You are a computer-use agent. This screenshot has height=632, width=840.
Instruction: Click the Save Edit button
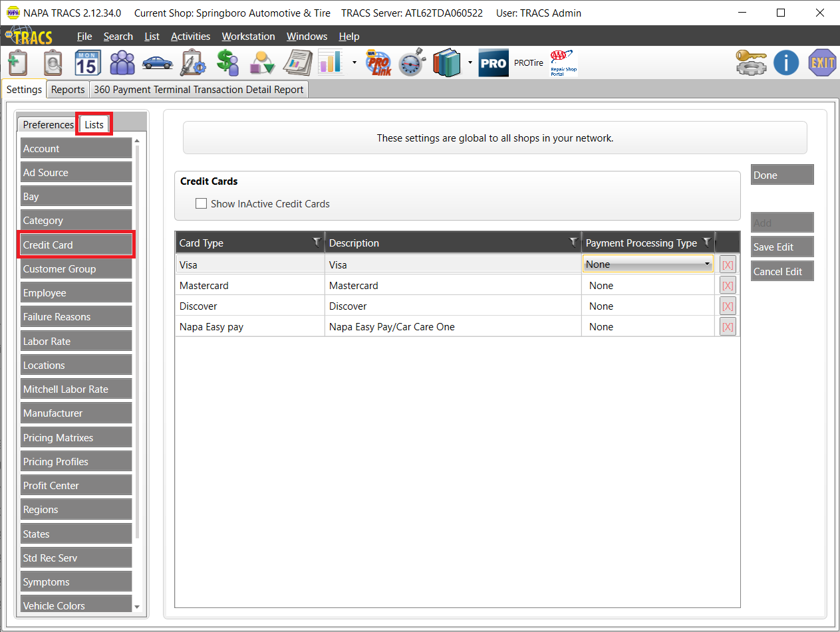[782, 247]
